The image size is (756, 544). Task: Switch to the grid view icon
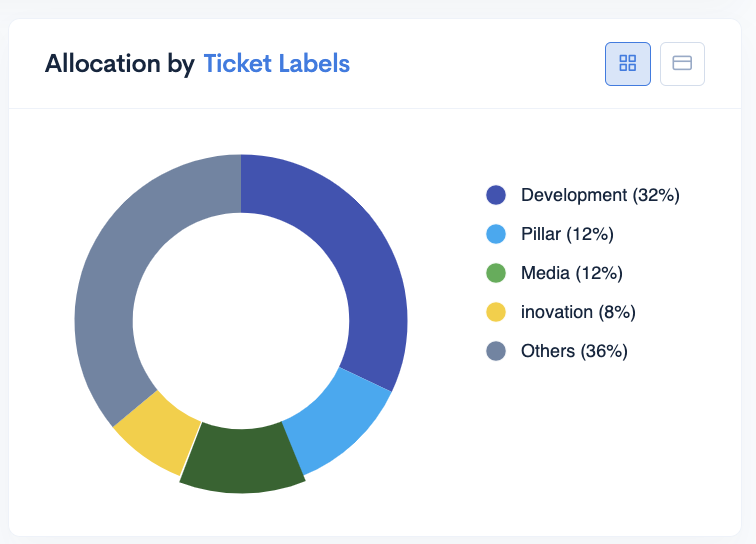point(628,64)
